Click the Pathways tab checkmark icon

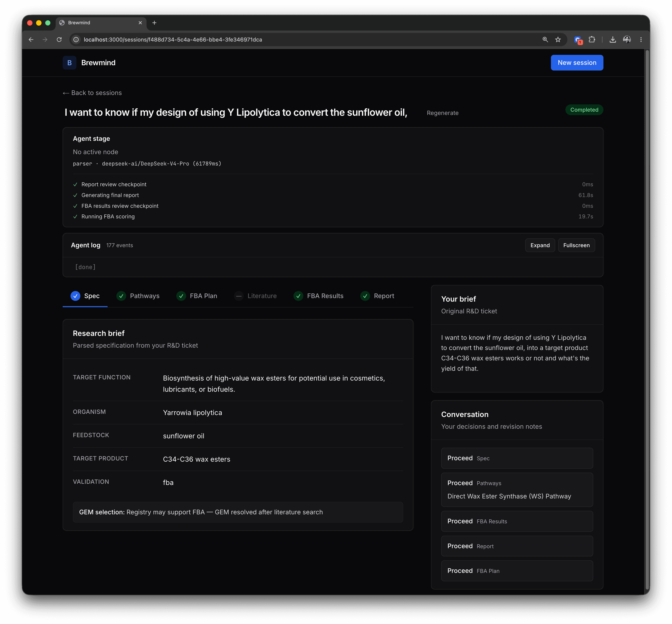(121, 296)
